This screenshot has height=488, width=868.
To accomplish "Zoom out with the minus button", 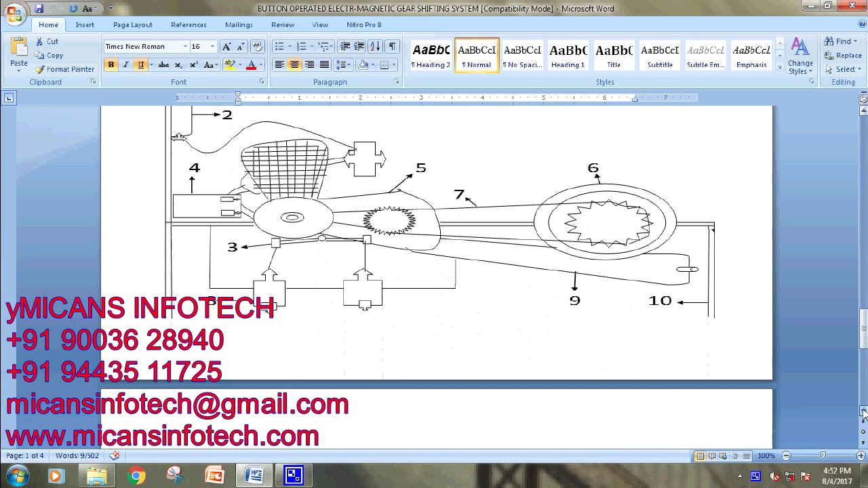I will point(786,456).
